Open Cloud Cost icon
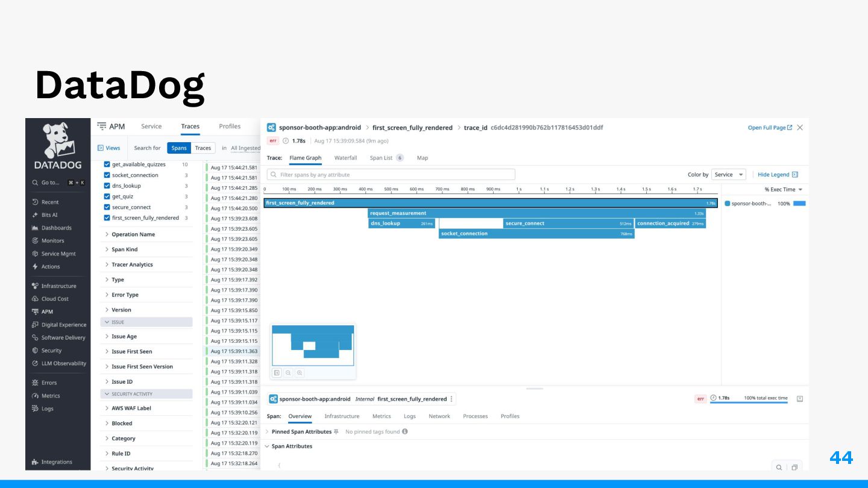The image size is (868, 488). pos(35,299)
